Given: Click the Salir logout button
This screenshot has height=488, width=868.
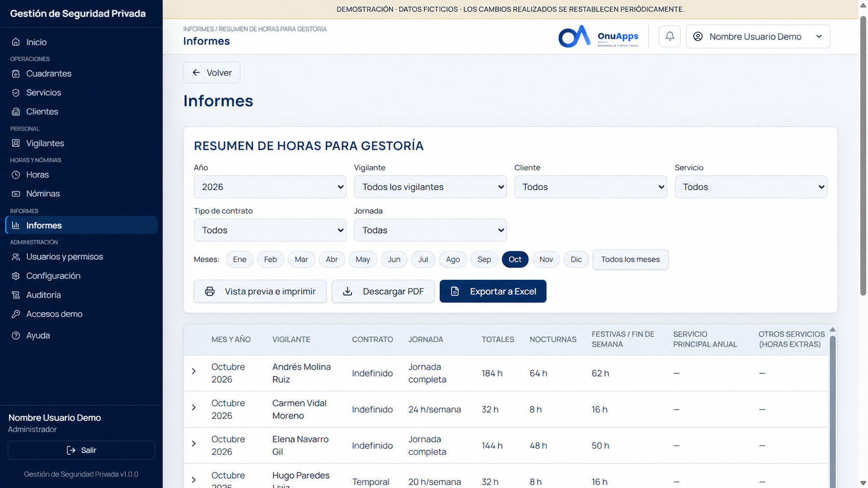Looking at the screenshot, I should tap(81, 450).
